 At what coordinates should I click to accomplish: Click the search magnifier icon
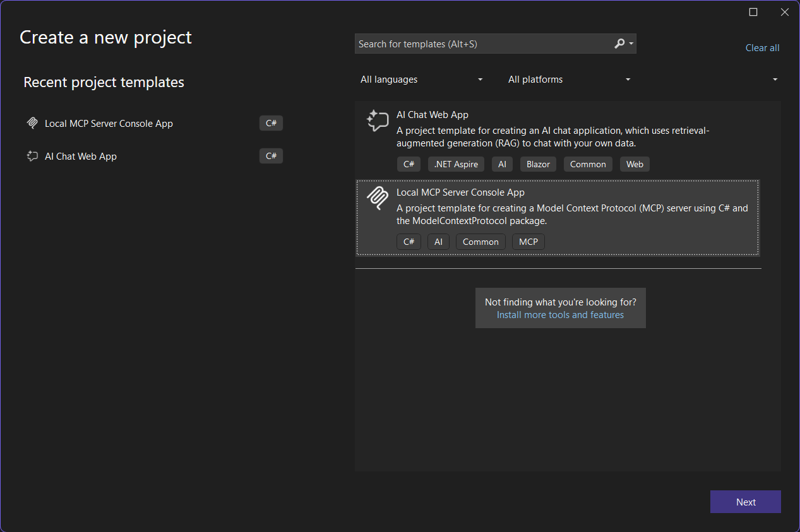619,44
